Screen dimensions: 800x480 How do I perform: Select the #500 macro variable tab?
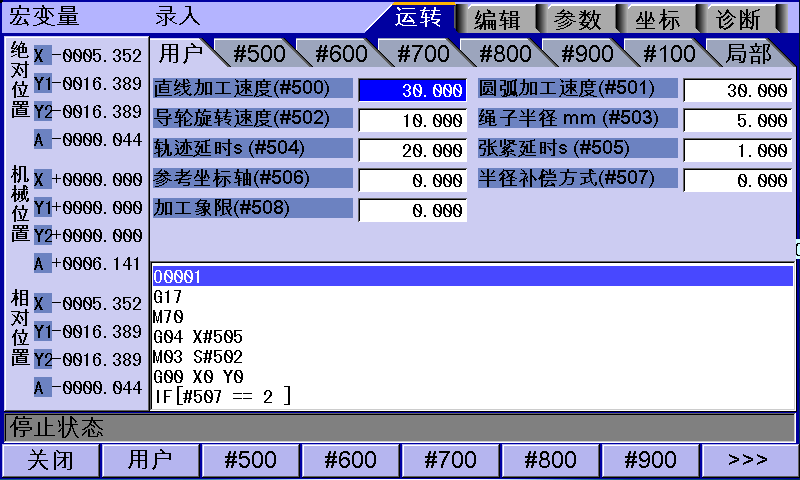[259, 54]
